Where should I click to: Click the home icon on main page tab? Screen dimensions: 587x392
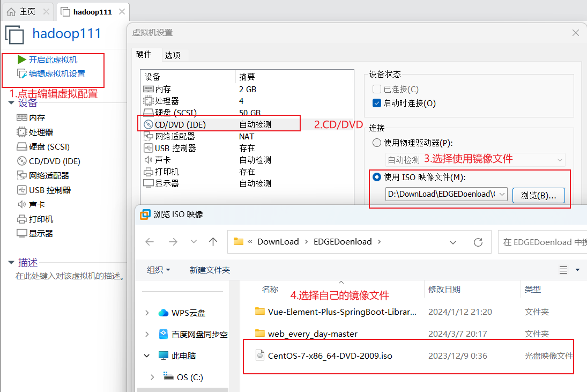coord(11,12)
